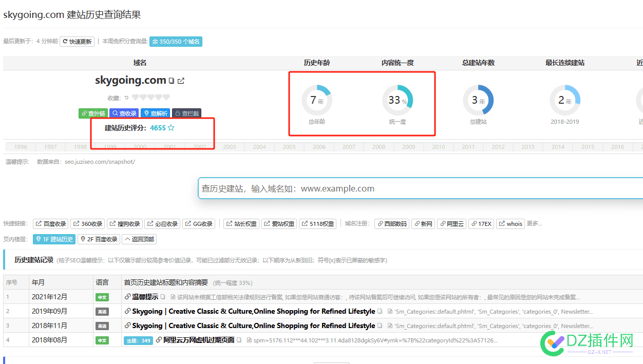Open the 温馨提示 title link for 2021年12月

click(145, 297)
